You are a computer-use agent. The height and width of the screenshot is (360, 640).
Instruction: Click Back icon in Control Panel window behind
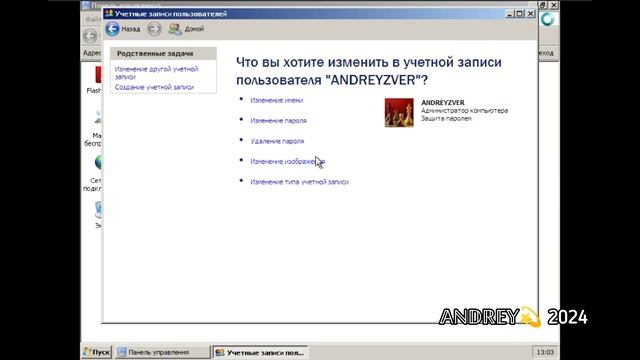click(x=90, y=36)
